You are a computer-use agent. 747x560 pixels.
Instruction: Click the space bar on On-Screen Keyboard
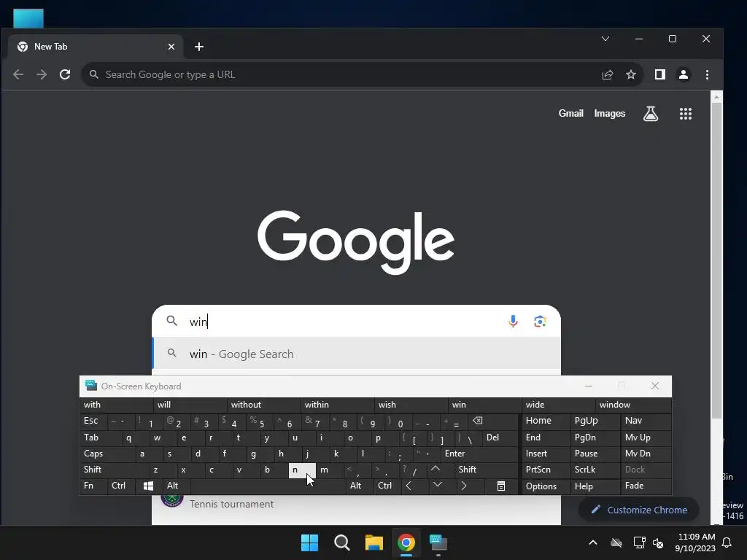268,486
